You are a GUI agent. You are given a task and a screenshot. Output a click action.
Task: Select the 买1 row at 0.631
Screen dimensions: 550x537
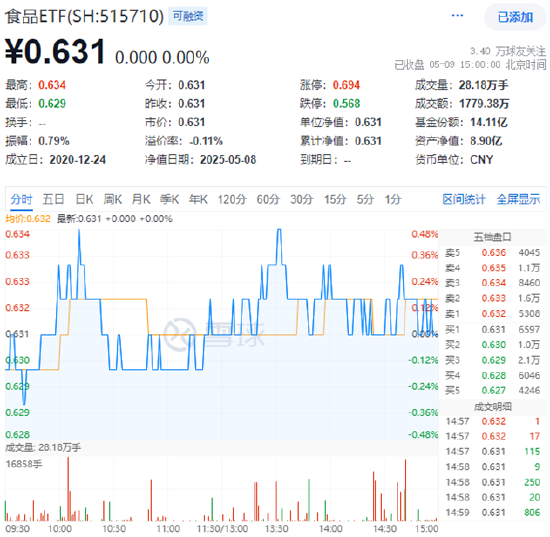[492, 329]
